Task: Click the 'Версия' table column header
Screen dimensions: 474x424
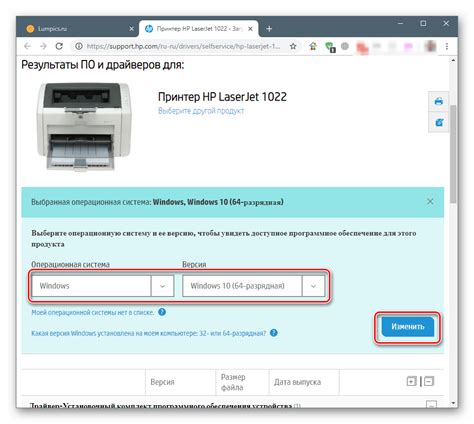Action: 162,382
